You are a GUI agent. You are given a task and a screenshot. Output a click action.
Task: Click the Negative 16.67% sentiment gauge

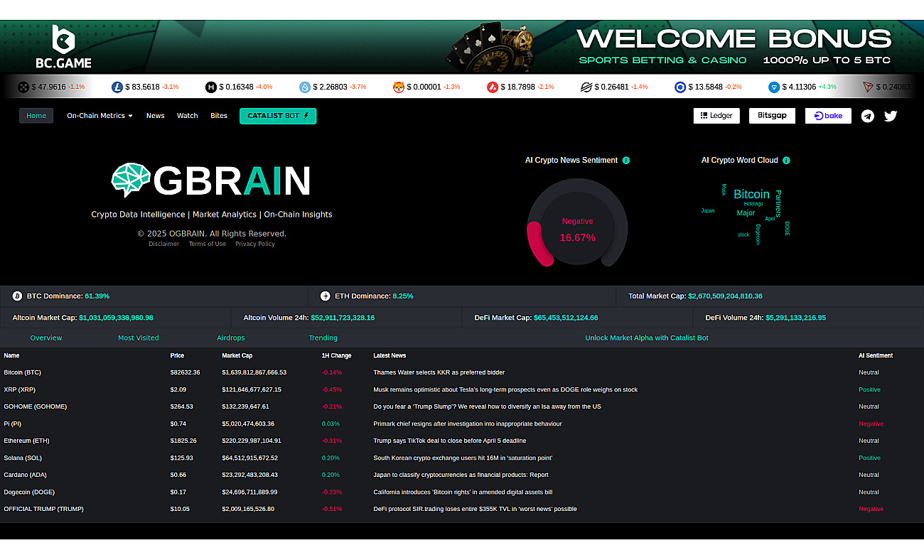tap(577, 222)
